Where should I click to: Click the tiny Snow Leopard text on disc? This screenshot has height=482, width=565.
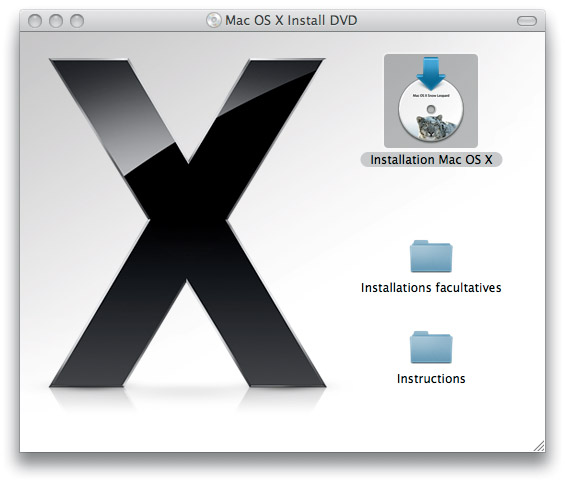431,95
